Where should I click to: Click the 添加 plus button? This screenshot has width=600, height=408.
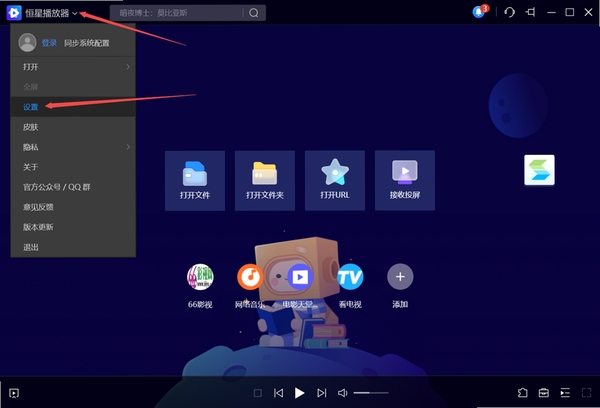click(x=400, y=277)
